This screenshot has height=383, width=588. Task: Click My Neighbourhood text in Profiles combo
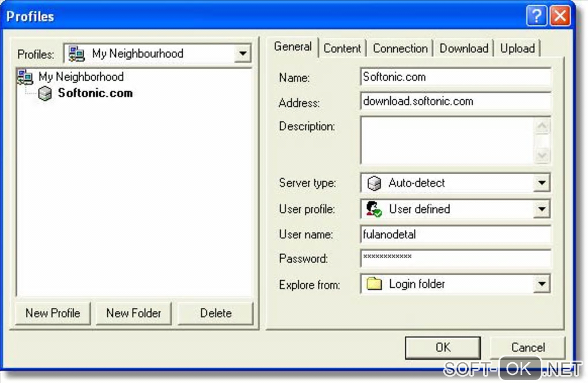(x=138, y=54)
